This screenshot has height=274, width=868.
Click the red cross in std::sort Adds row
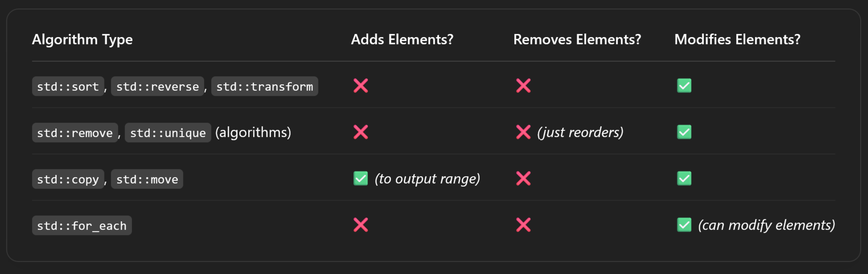coord(360,86)
